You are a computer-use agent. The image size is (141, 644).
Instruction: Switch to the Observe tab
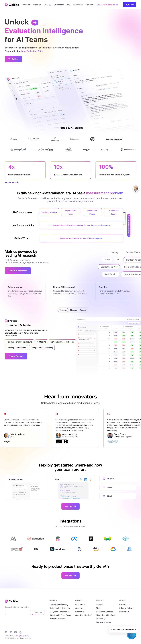coord(73,310)
